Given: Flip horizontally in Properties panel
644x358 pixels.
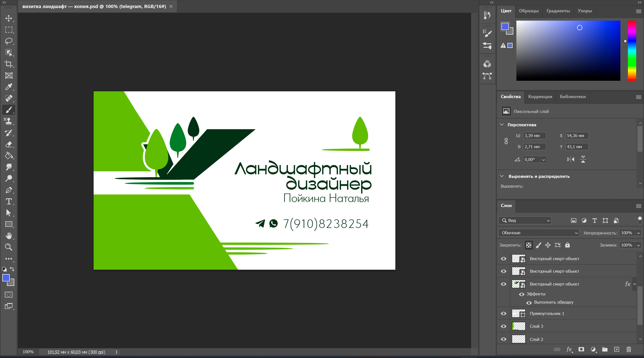Looking at the screenshot, I should [x=571, y=159].
